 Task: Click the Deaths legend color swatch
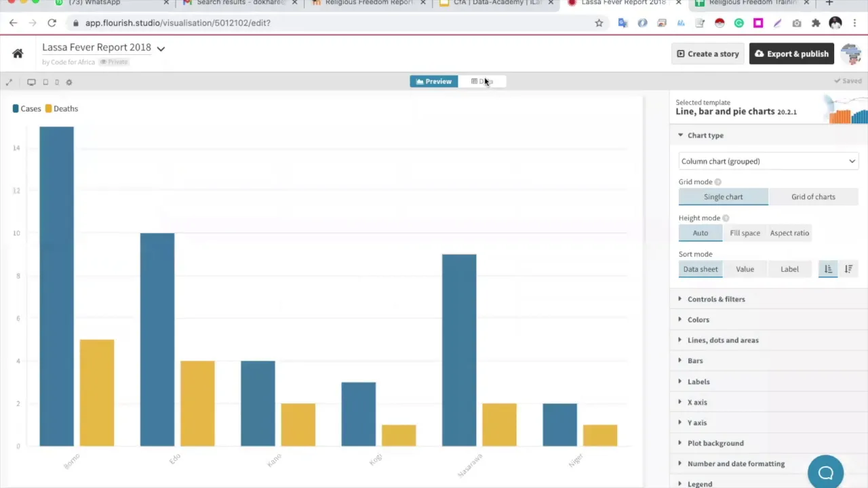[x=48, y=108]
